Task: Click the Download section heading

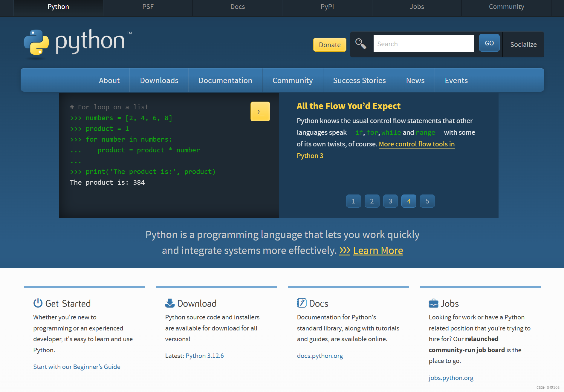Action: tap(197, 303)
